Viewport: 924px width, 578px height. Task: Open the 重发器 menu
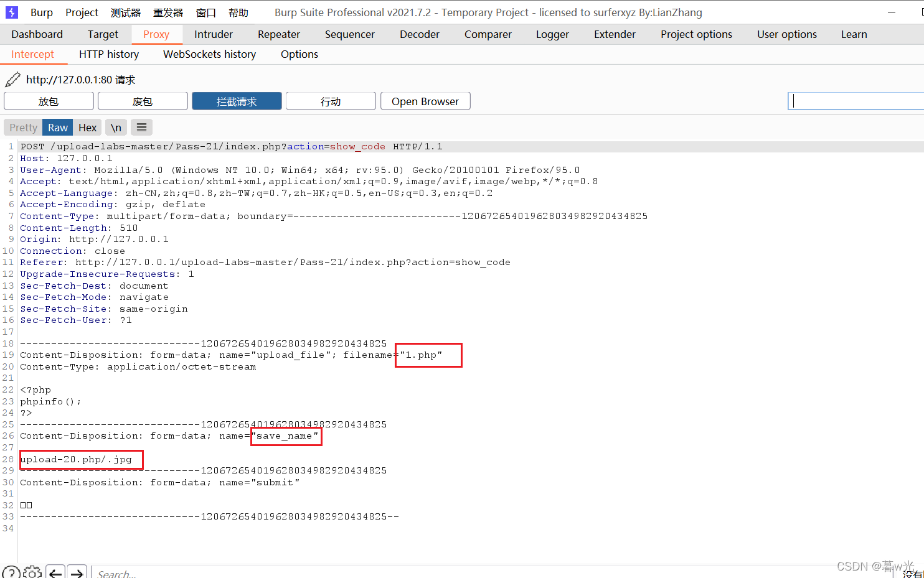(x=168, y=12)
